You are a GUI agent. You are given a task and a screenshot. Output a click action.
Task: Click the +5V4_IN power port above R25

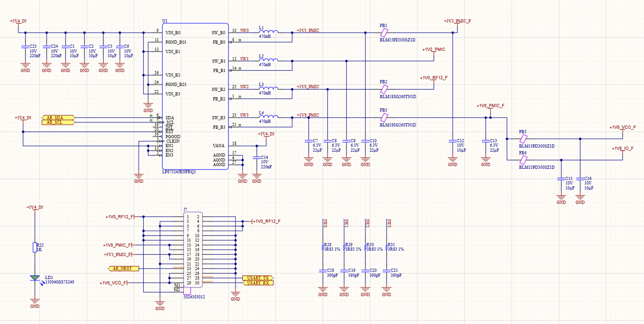(35, 207)
